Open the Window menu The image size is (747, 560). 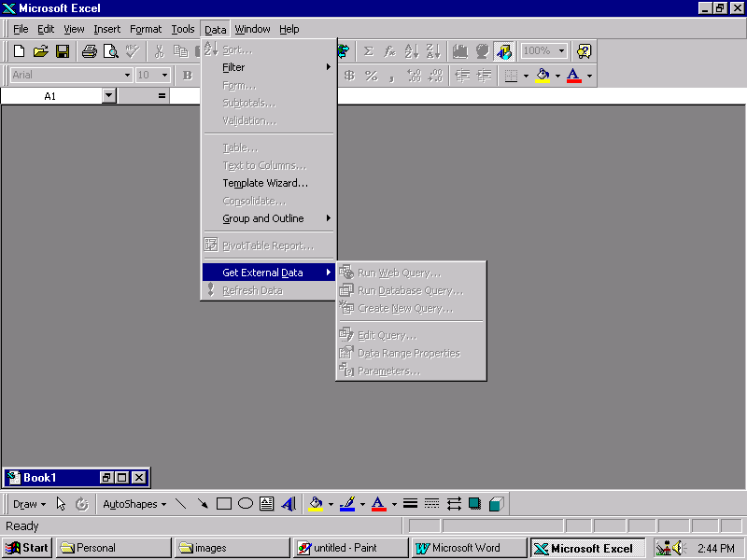(x=252, y=29)
